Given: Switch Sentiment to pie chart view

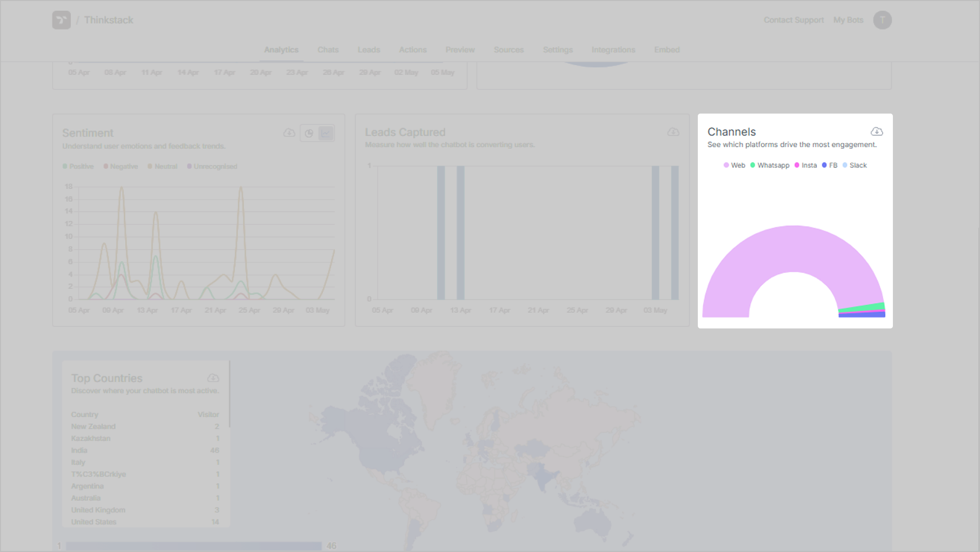Looking at the screenshot, I should click(x=309, y=133).
